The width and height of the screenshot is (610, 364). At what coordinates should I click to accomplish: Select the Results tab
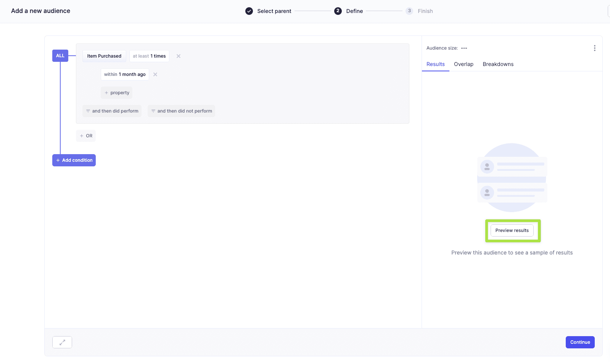435,64
